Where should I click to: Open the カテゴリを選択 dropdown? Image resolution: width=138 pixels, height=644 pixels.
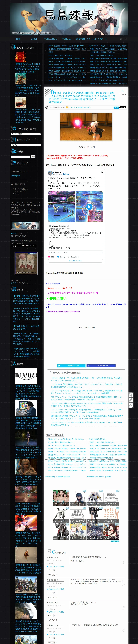pos(26,134)
